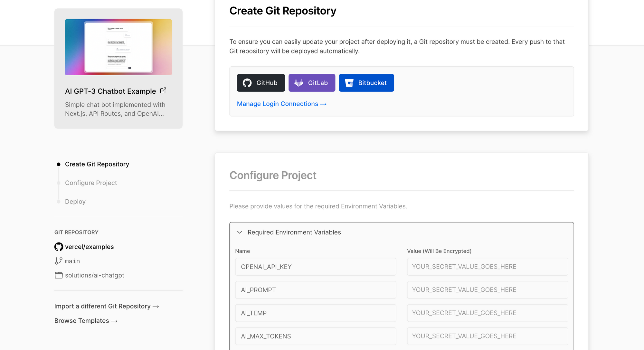Select the Deploy step
Image resolution: width=644 pixels, height=350 pixels.
click(75, 201)
